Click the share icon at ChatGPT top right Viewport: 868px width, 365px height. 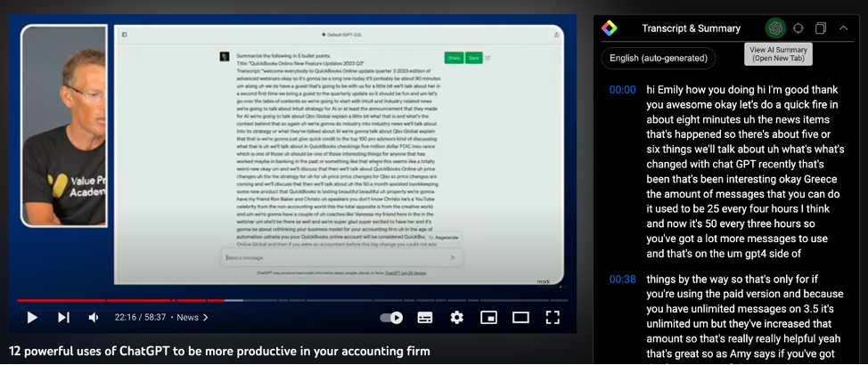tap(556, 35)
